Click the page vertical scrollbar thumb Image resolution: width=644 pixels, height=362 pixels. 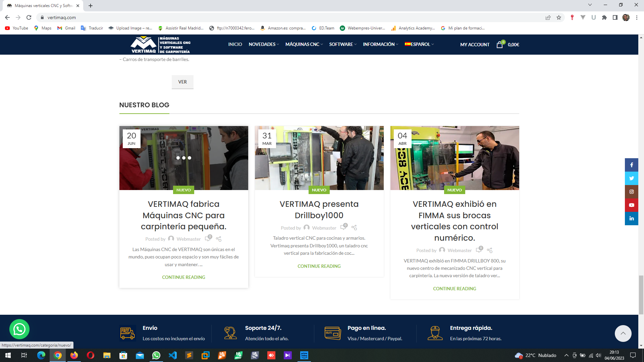pyautogui.click(x=641, y=295)
